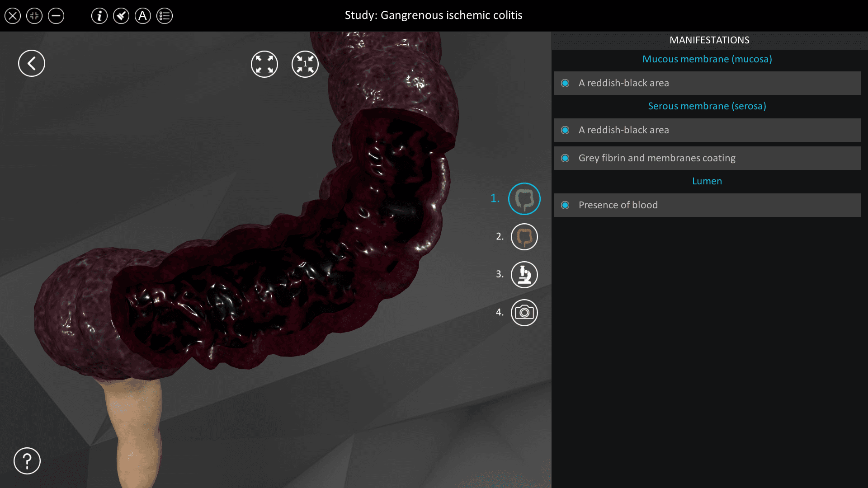This screenshot has height=488, width=868.
Task: Click the study title 'Gangrenous ischemic colitis'
Action: [451, 15]
